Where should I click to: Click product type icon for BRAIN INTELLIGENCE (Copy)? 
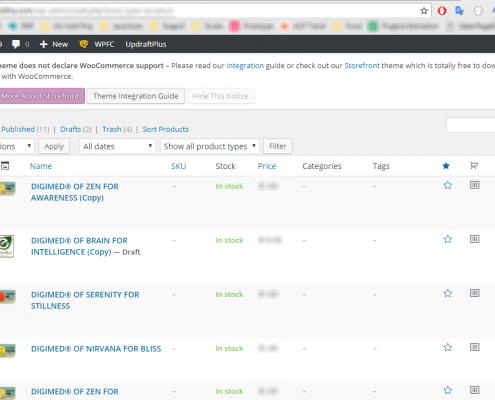coord(475,239)
